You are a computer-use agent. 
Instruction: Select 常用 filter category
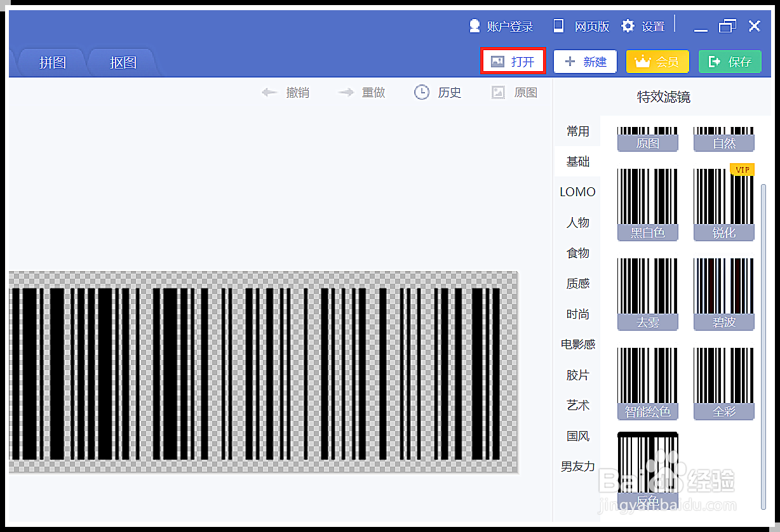click(x=578, y=131)
